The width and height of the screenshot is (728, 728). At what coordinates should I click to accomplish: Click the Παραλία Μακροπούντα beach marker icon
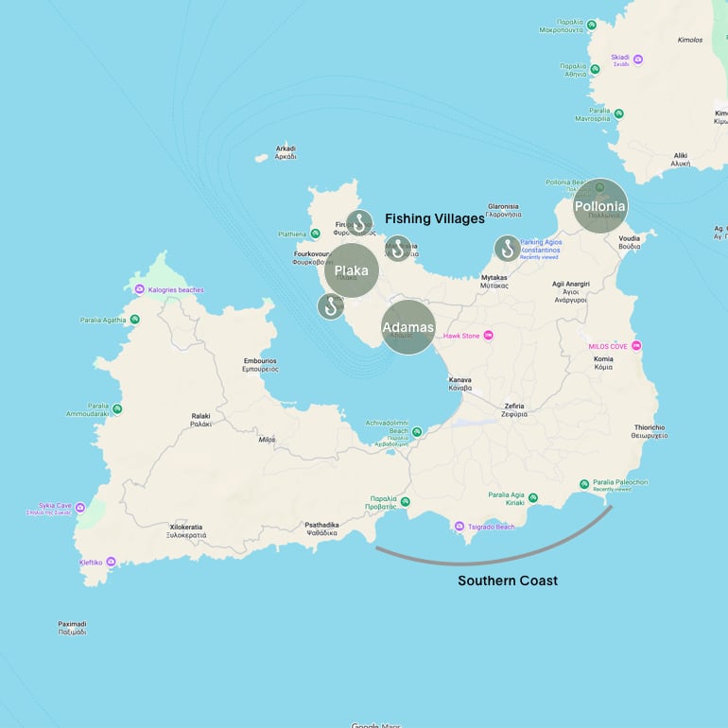tap(591, 26)
